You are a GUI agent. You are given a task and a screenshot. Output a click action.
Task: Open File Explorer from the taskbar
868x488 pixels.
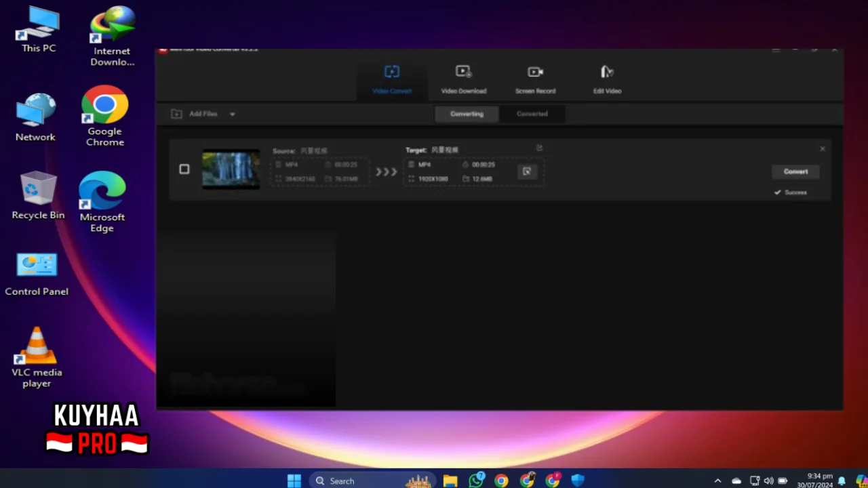coord(450,481)
